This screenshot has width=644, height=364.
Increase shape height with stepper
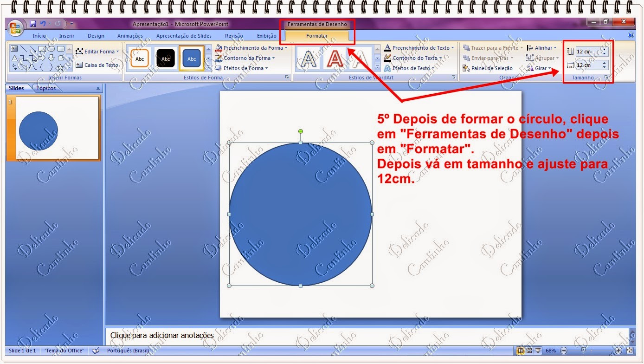point(605,49)
